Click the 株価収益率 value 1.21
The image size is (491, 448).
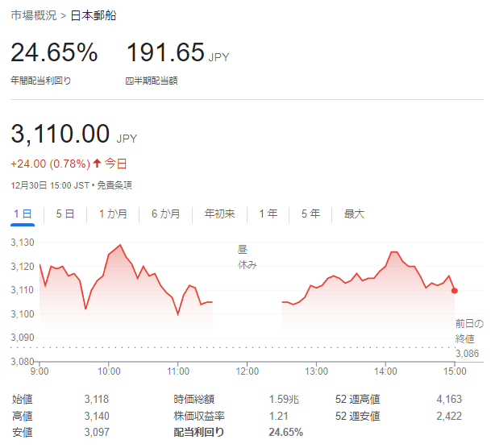pyautogui.click(x=278, y=416)
